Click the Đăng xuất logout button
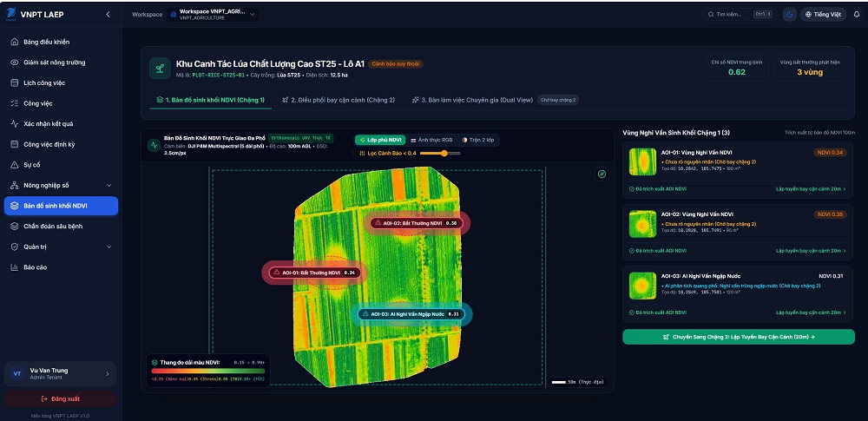Image resolution: width=868 pixels, height=421 pixels. [61, 398]
